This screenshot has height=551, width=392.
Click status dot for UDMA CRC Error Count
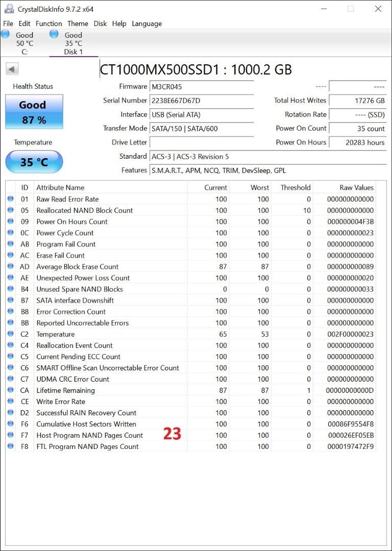click(x=11, y=379)
